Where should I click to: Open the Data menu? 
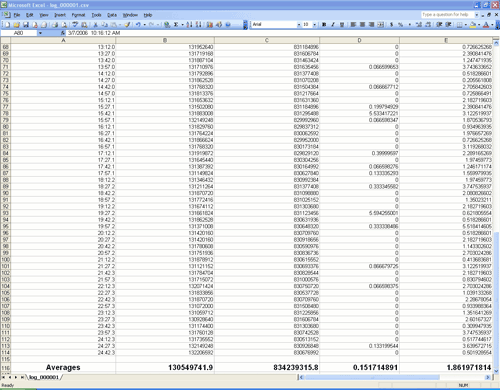pos(112,15)
